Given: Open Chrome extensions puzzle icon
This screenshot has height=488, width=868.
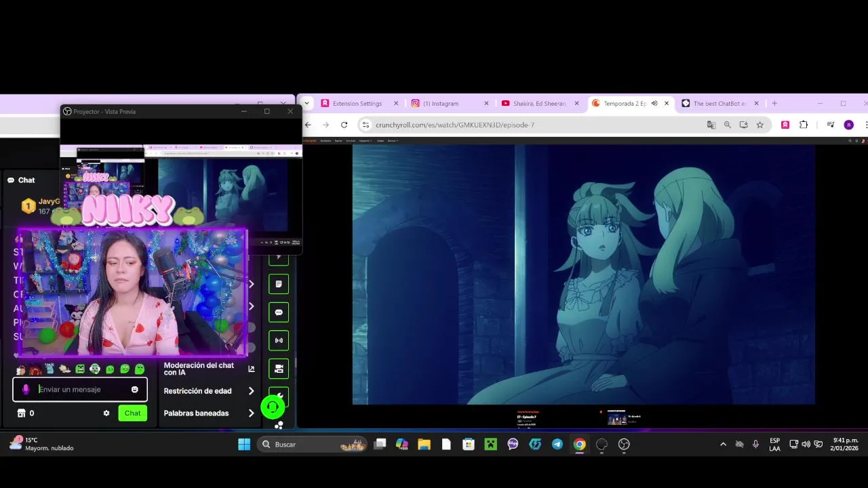Looking at the screenshot, I should pos(804,125).
